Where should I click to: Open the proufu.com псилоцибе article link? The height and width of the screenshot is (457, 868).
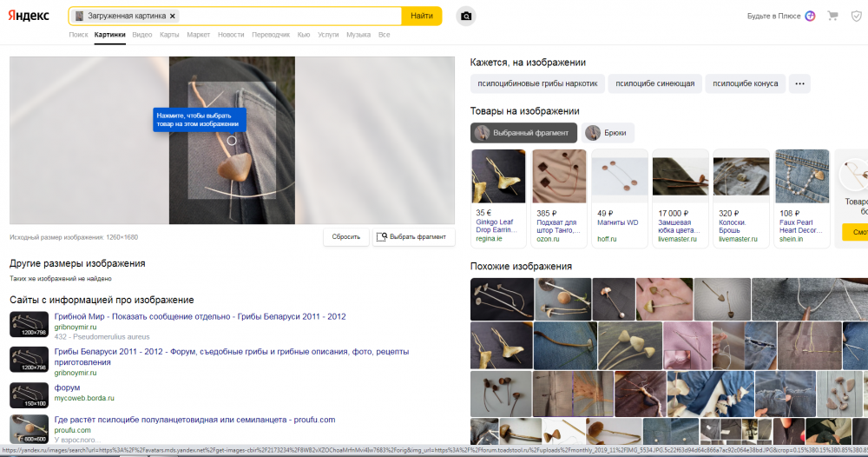[194, 420]
